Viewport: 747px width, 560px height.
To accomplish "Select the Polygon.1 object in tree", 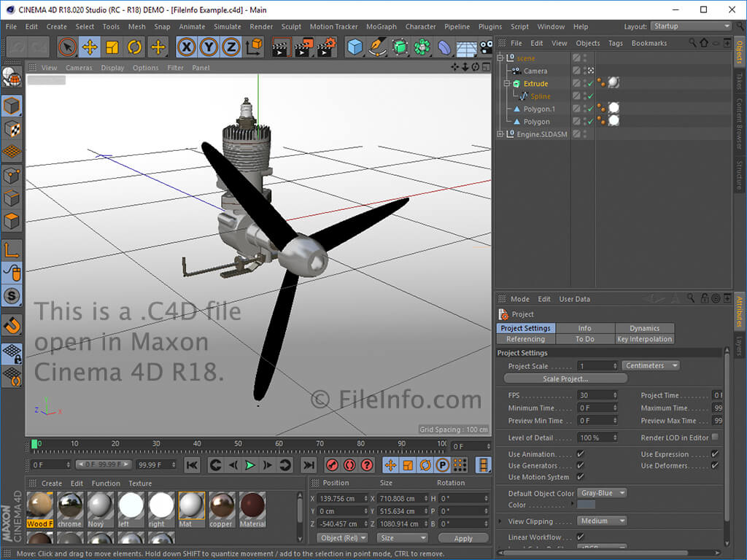I will tap(539, 109).
